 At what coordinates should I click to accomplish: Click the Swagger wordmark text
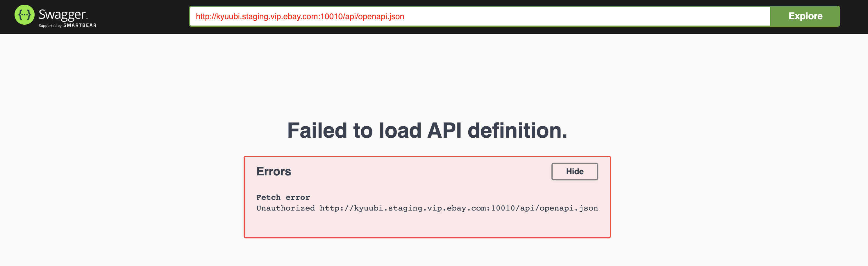(62, 15)
